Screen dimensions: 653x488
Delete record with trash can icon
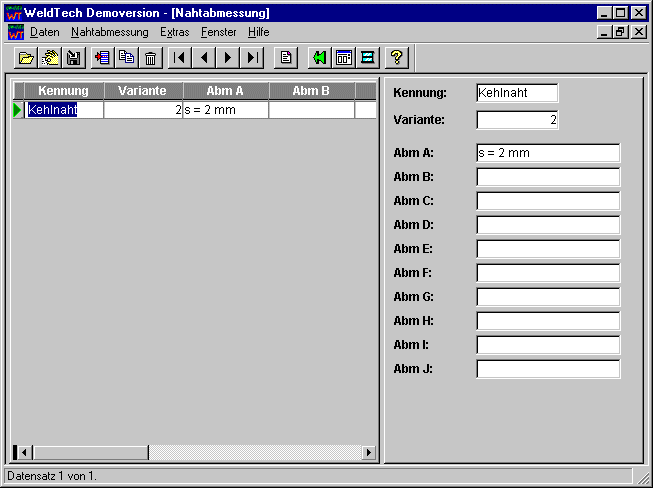(150, 58)
